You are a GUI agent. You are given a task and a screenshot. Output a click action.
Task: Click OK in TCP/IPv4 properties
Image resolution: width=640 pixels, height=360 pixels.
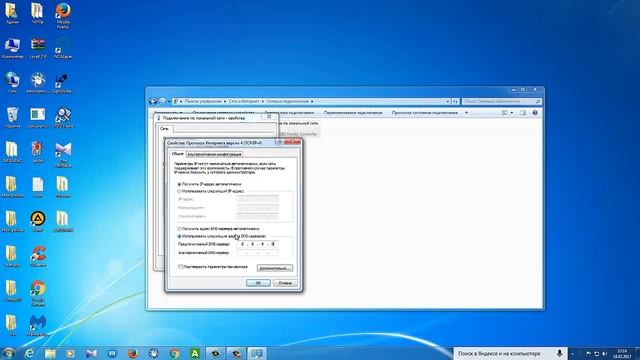tap(258, 283)
